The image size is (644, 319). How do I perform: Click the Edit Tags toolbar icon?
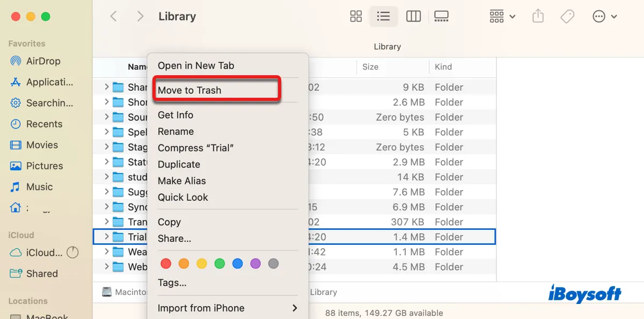click(x=567, y=17)
